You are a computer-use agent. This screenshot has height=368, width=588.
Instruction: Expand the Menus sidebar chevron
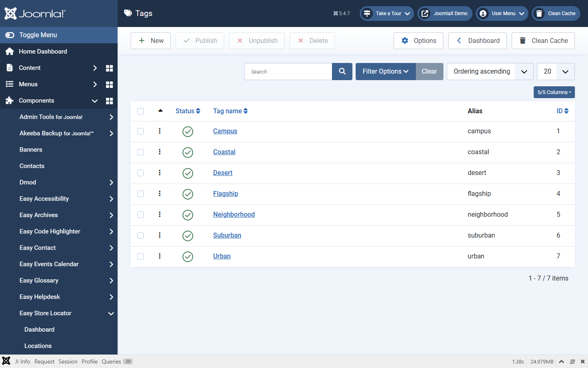click(95, 84)
